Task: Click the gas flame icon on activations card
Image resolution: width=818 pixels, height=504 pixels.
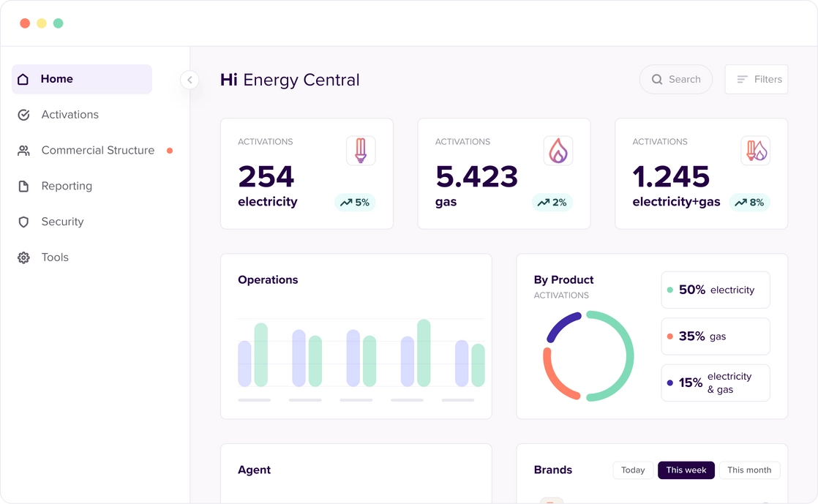Action: 558,150
